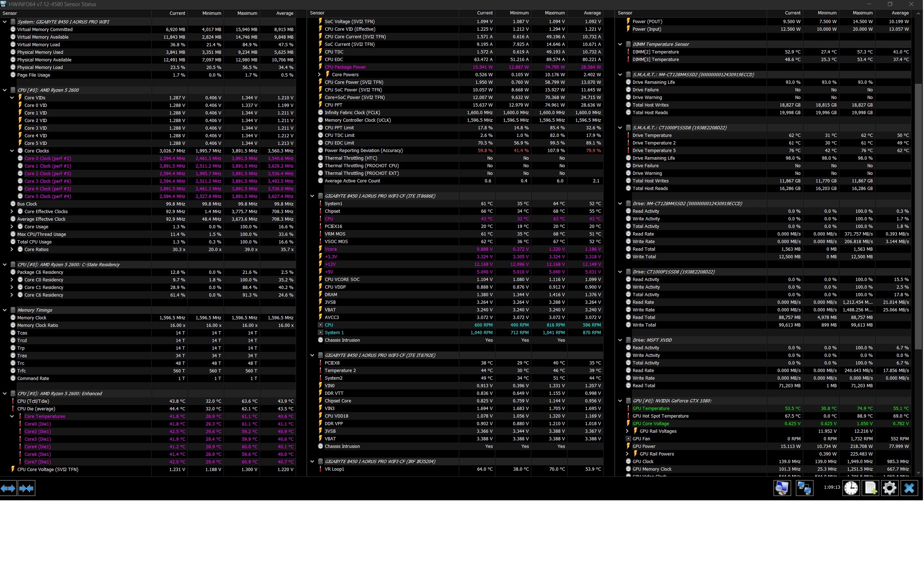Click the Average column header in middle pane
This screenshot has width=924, height=574.
(x=592, y=13)
